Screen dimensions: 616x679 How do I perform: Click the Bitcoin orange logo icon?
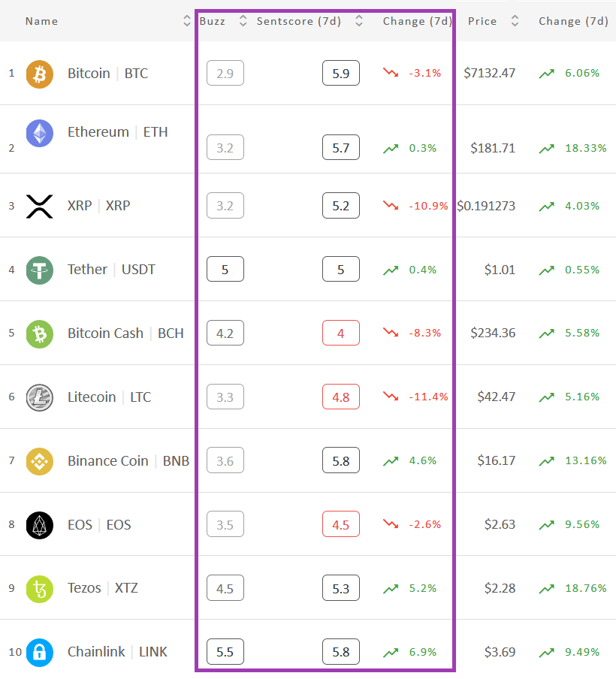click(39, 74)
